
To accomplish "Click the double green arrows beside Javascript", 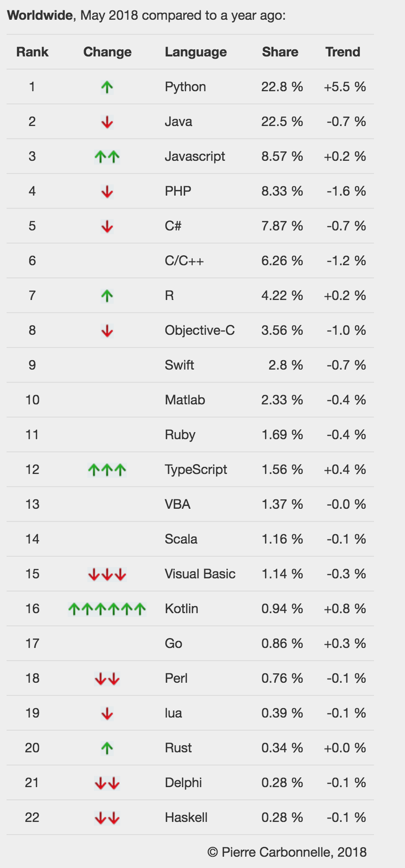I will (107, 157).
